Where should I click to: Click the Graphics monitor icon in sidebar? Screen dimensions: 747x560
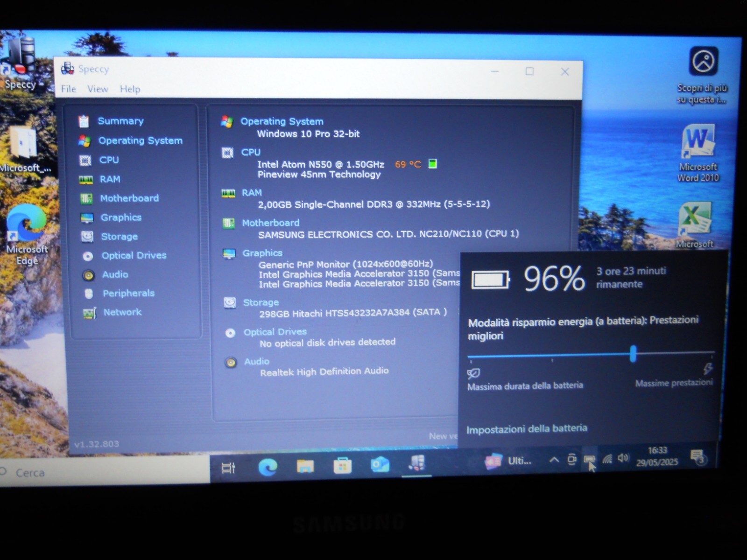pyautogui.click(x=87, y=218)
